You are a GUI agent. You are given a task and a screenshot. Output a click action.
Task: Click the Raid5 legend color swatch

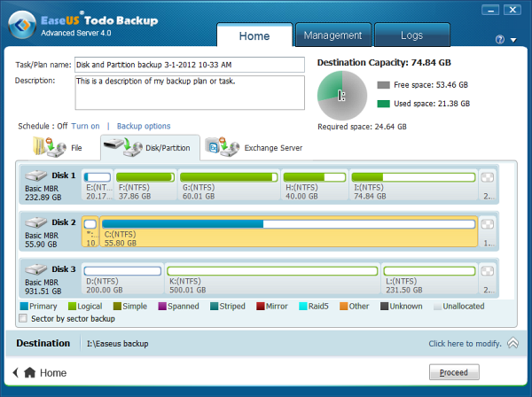pyautogui.click(x=303, y=307)
